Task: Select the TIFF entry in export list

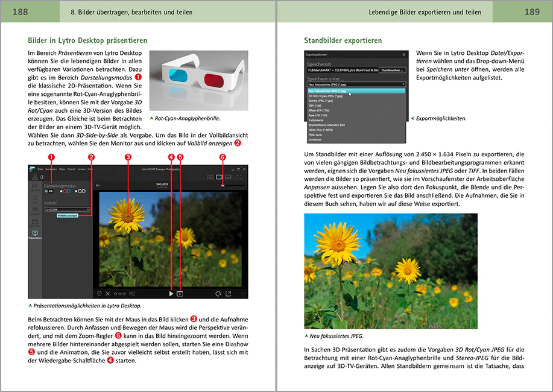Action: click(356, 106)
